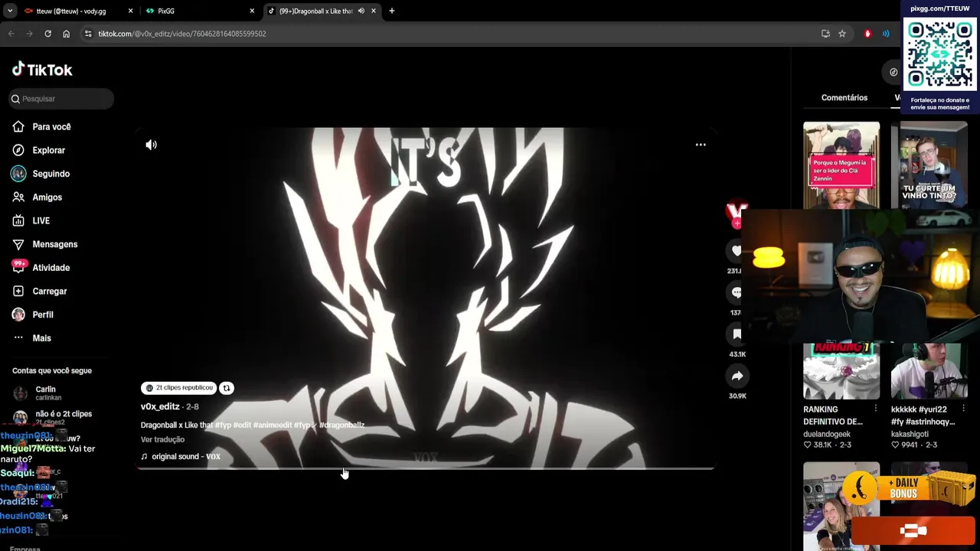Open Megumi Clã Zennin video thumbnail

[841, 165]
